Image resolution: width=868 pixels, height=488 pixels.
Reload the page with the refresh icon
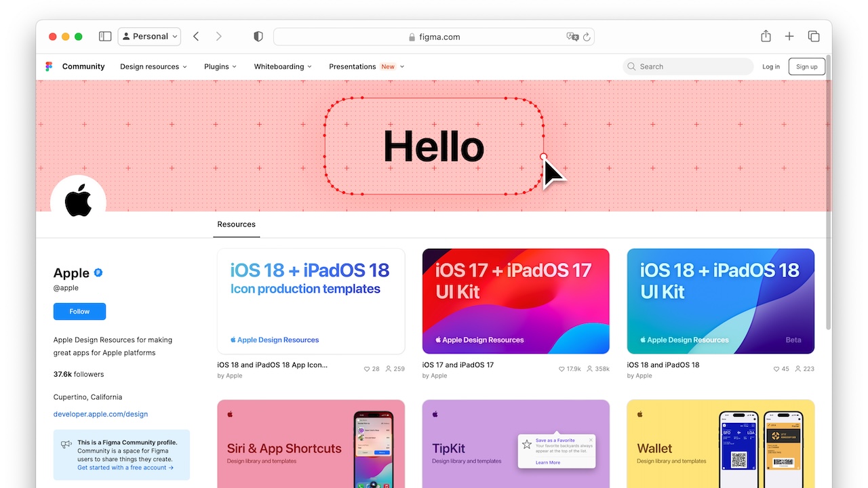(x=587, y=37)
